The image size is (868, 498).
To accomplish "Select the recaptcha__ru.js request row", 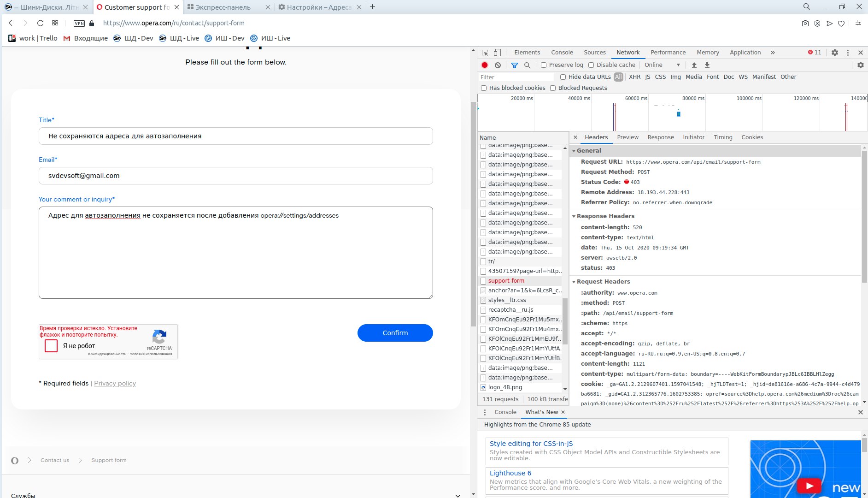I will coord(521,310).
